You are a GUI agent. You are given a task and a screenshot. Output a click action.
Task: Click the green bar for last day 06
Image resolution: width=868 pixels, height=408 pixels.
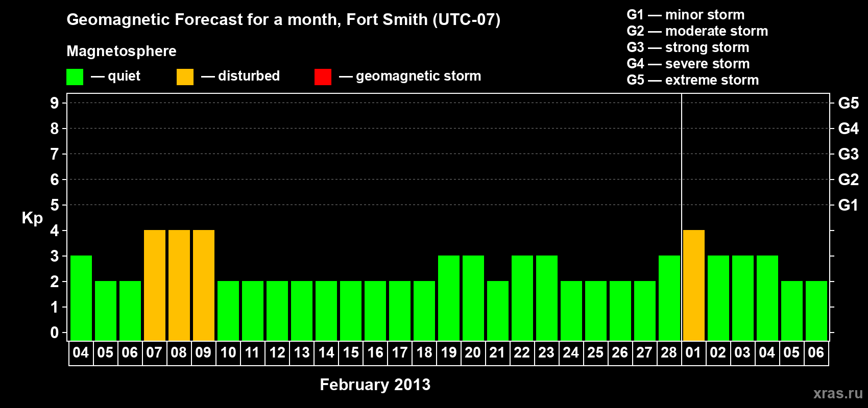pos(816,311)
